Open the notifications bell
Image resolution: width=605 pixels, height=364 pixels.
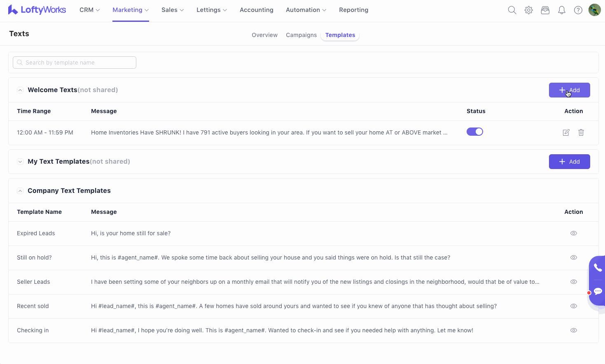click(562, 10)
